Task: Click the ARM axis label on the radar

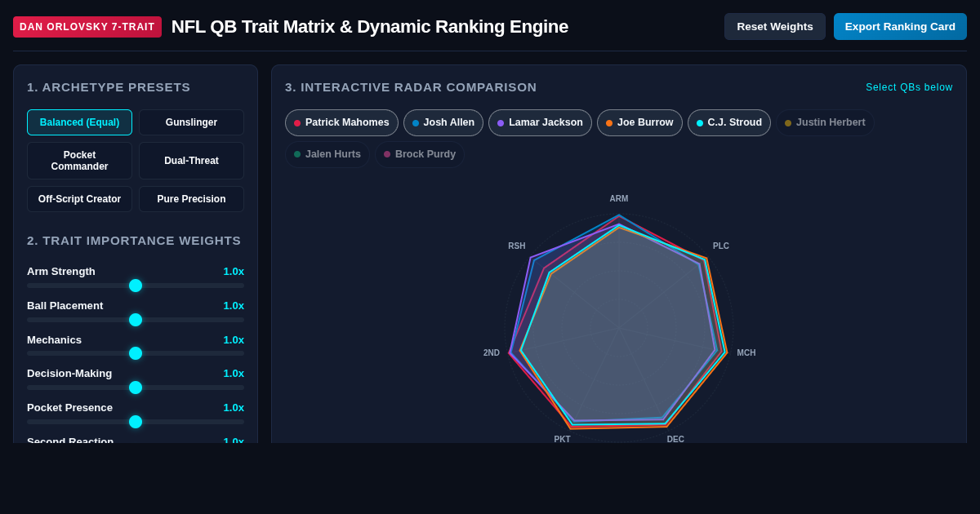Action: tap(619, 199)
